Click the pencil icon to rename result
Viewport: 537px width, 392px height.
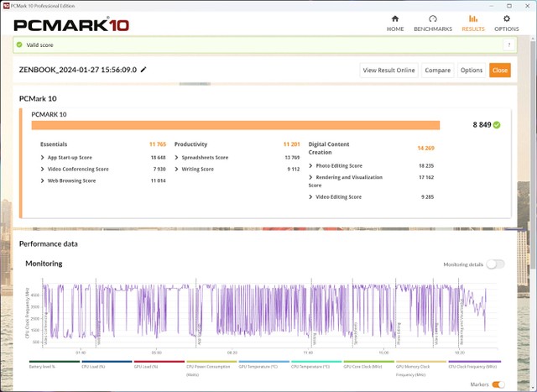point(143,70)
